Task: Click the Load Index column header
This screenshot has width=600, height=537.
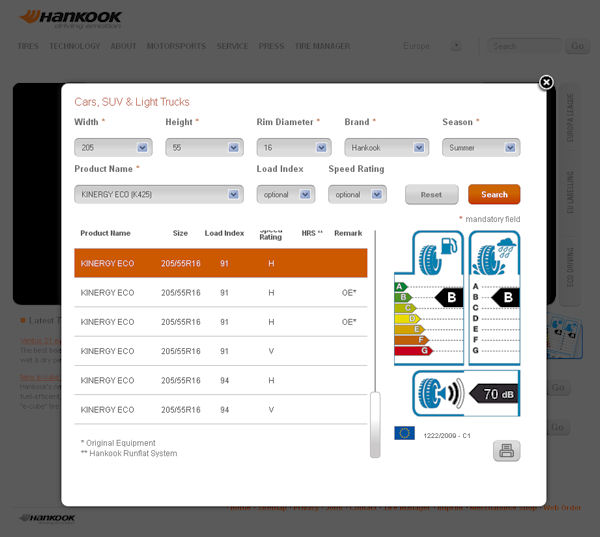Action: pos(224,233)
